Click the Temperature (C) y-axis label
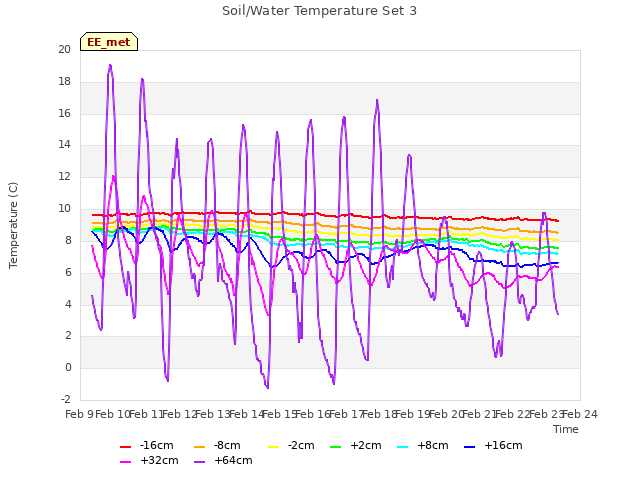Screen dimensions: 640x480 (x=13, y=225)
